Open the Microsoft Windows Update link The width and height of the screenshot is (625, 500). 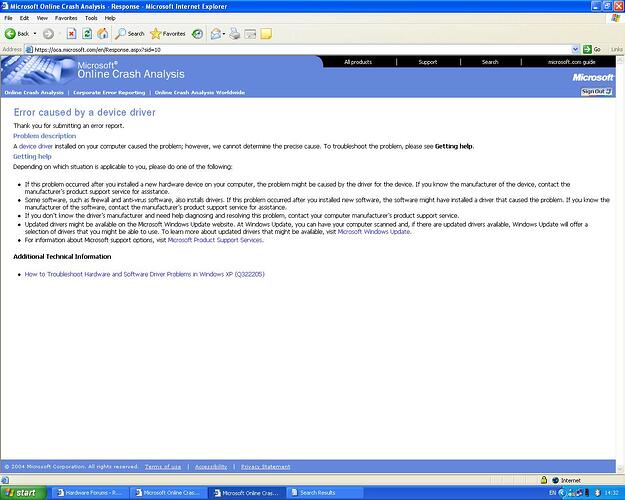pos(374,232)
